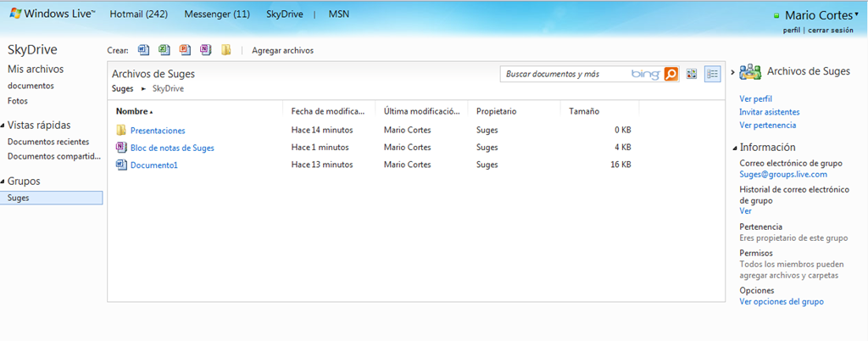This screenshot has width=868, height=341.
Task: Click the SkyDrive sidebar heading
Action: click(32, 50)
